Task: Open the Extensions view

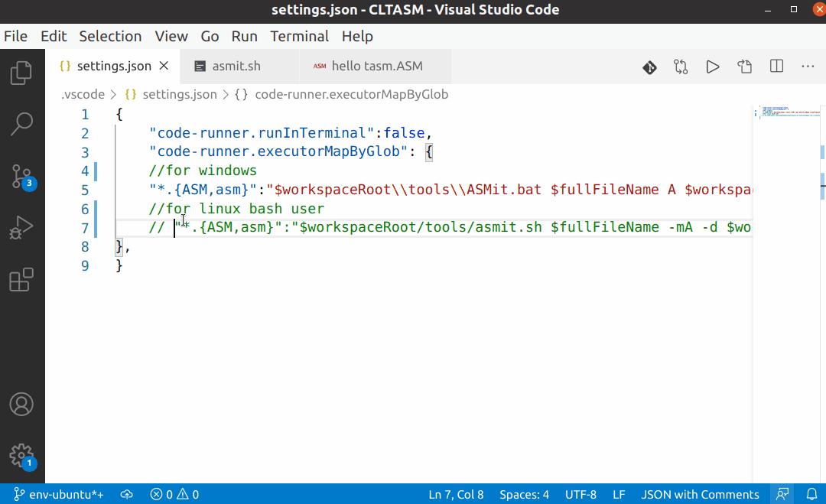Action: point(22,280)
